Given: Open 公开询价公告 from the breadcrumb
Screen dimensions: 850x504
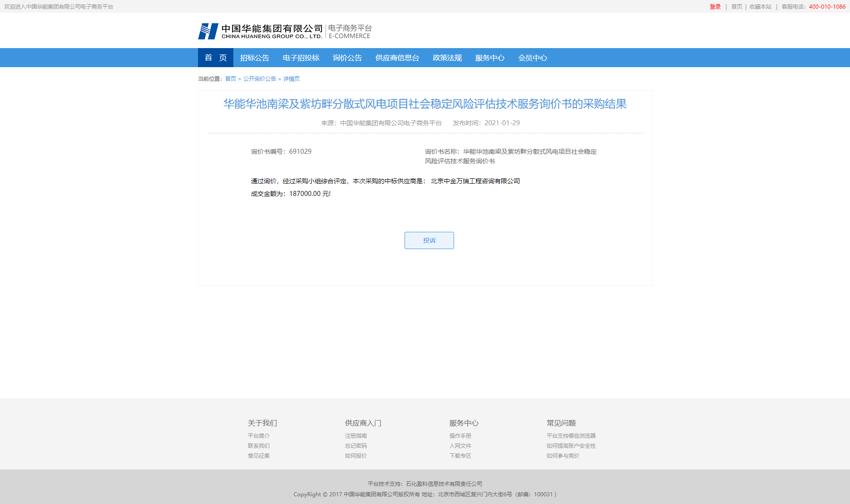Looking at the screenshot, I should pyautogui.click(x=259, y=78).
